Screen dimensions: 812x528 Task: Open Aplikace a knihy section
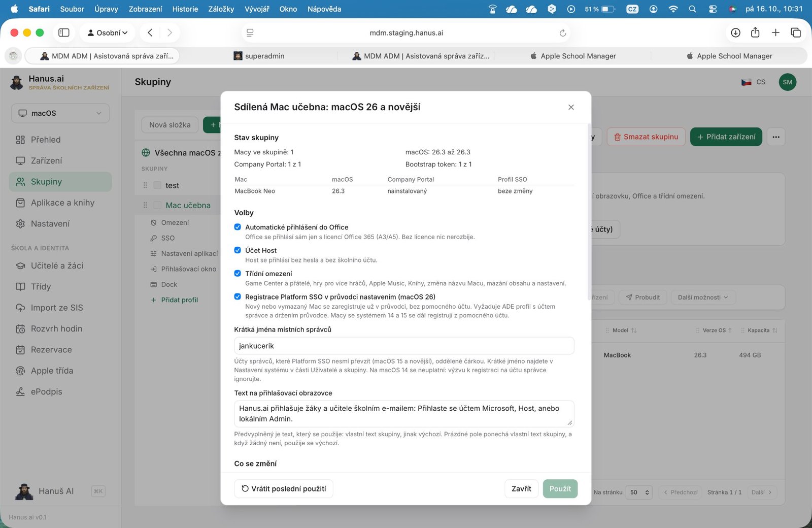(60, 203)
